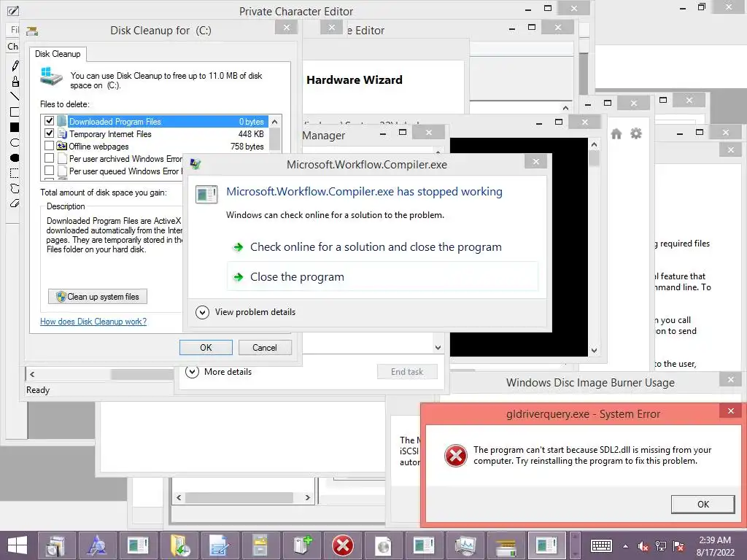Screen dimensions: 747x560
Task: Open the Action Center flag icon
Action: click(x=678, y=546)
